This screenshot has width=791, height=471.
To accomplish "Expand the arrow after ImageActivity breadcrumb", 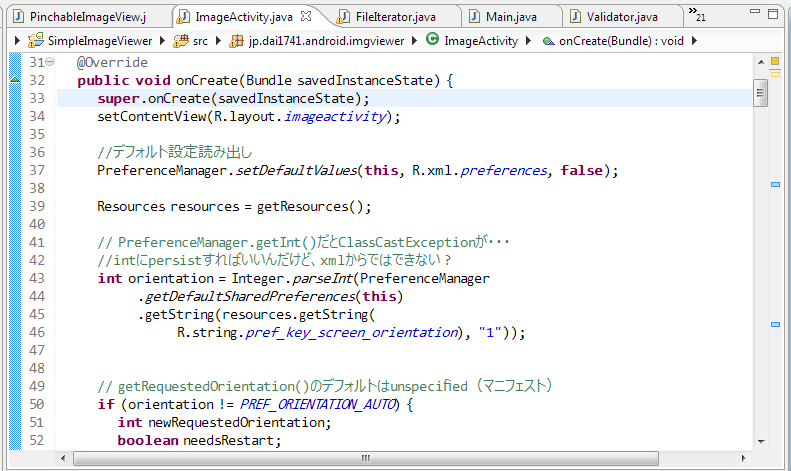I will [528, 40].
